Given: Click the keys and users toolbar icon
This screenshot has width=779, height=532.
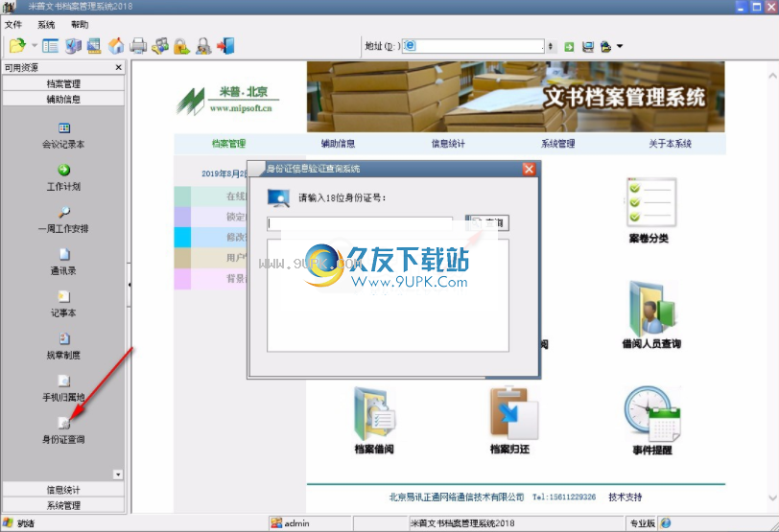Looking at the screenshot, I should tap(160, 46).
